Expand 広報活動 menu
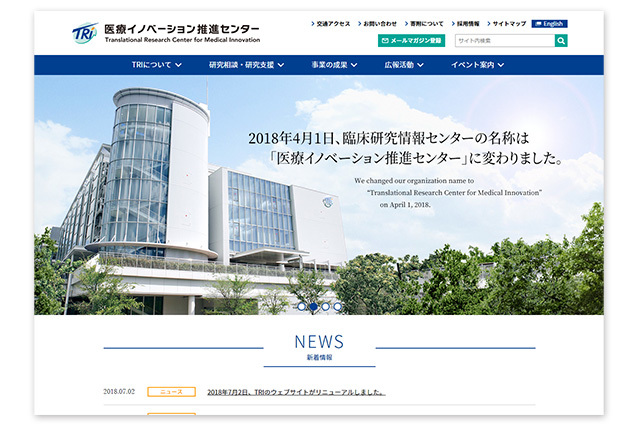Screen dimensions: 640x430 [404, 65]
